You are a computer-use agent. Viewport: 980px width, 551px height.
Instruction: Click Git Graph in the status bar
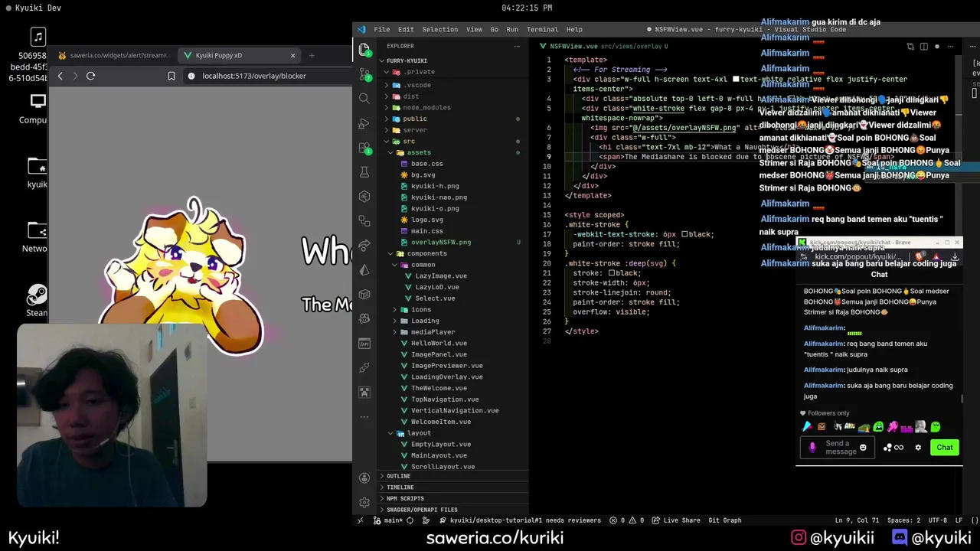coord(724,520)
